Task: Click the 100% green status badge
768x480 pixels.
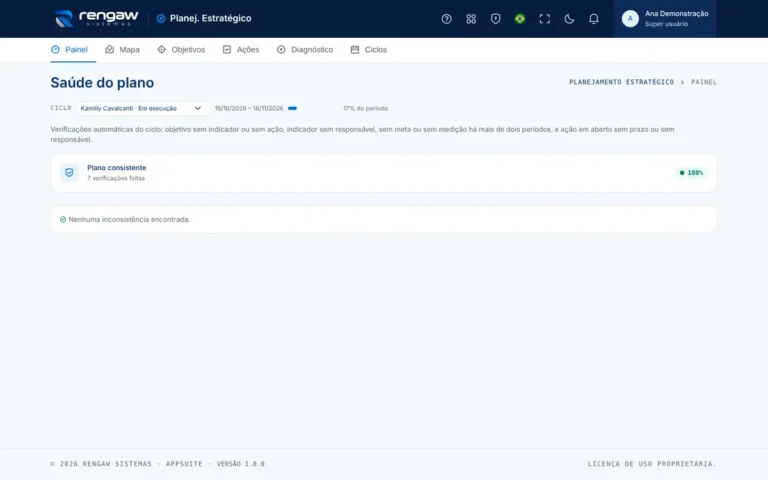Action: point(691,173)
